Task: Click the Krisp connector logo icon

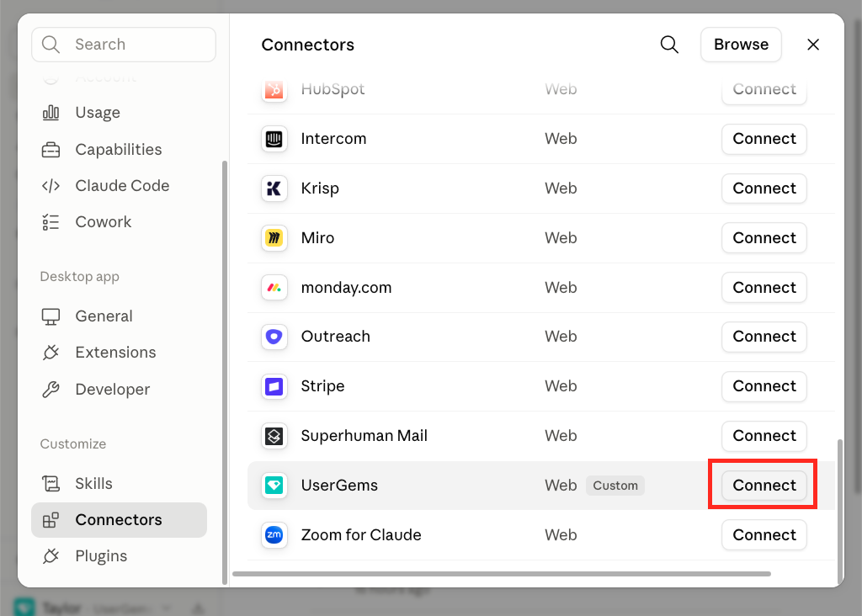Action: (274, 189)
